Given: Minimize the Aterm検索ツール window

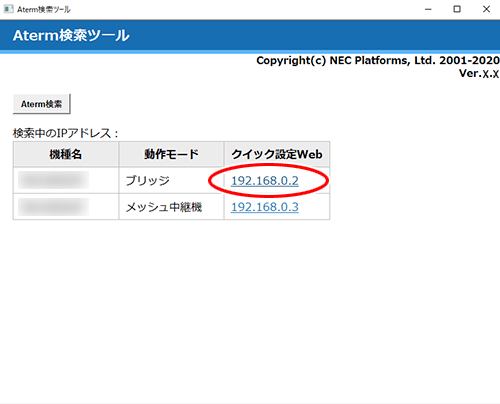Looking at the screenshot, I should (428, 9).
